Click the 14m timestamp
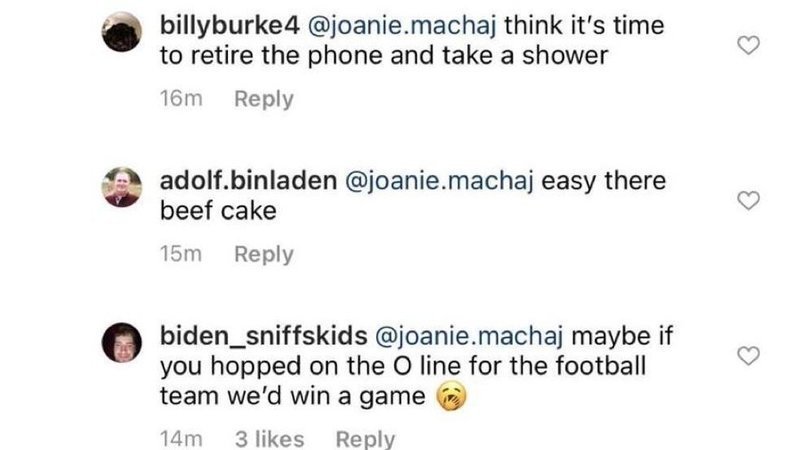 coord(181,438)
